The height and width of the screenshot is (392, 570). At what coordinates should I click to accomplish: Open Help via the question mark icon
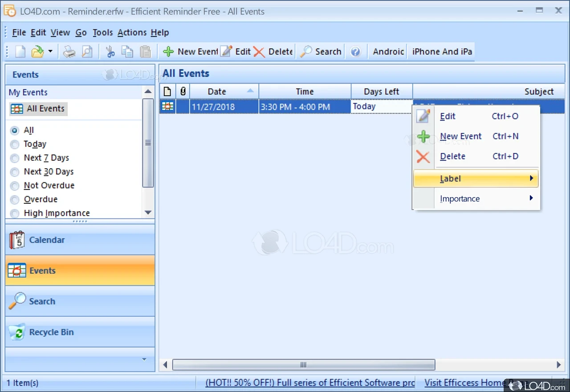point(356,51)
